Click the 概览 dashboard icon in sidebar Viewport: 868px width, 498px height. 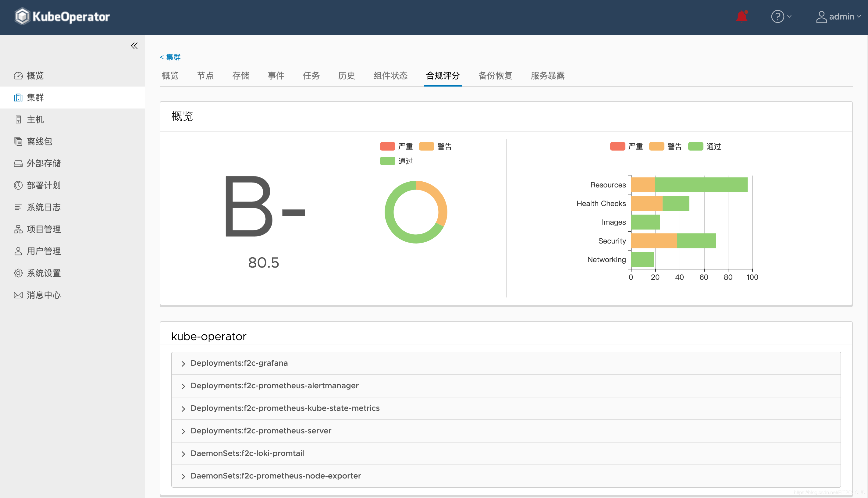pos(18,76)
